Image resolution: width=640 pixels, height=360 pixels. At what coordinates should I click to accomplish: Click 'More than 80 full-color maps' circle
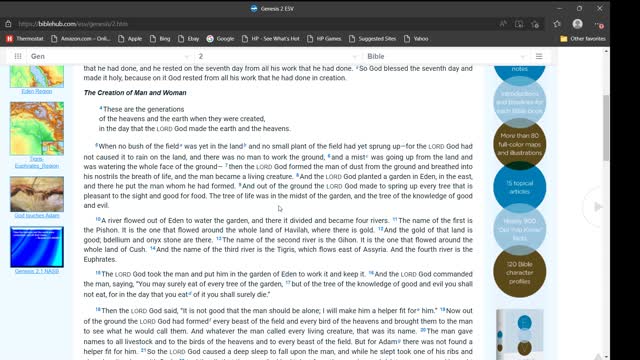pos(520,144)
